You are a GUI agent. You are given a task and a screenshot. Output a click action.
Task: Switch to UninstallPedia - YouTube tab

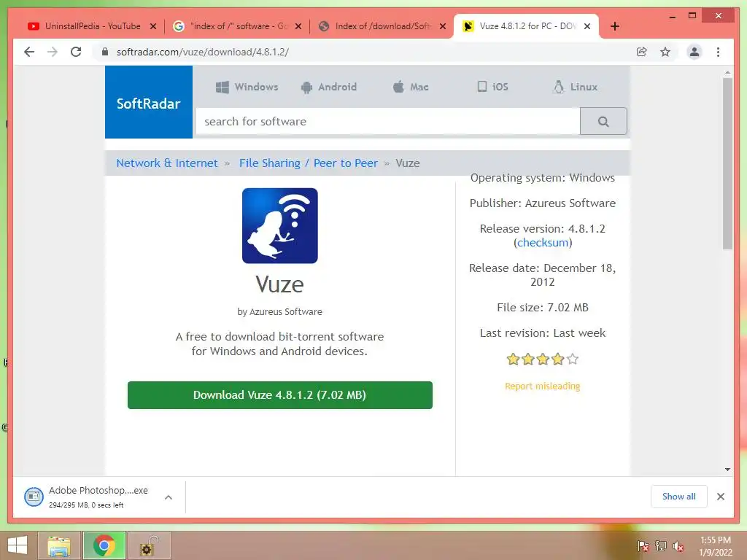click(x=93, y=26)
